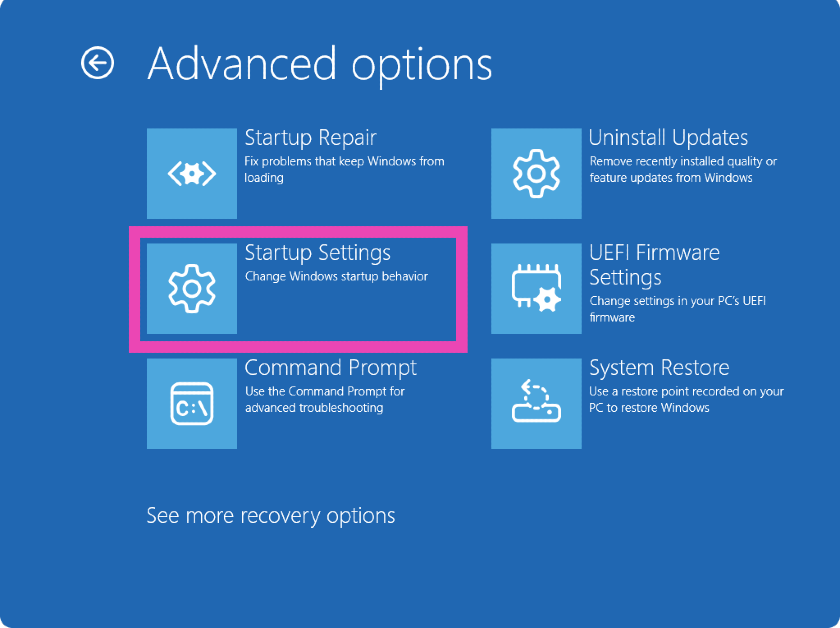The height and width of the screenshot is (628, 840).
Task: Choose the Startup Settings title
Action: (x=317, y=253)
